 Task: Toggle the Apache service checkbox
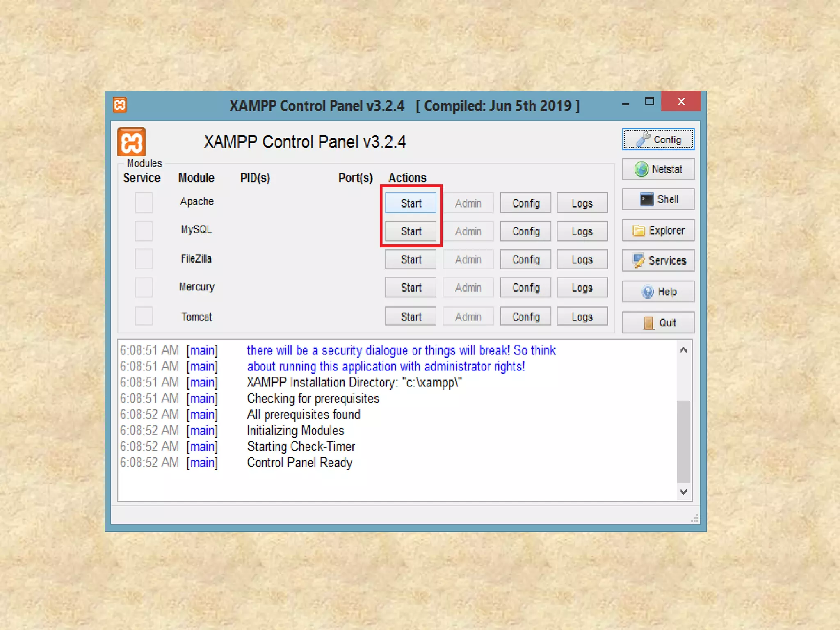point(144,203)
